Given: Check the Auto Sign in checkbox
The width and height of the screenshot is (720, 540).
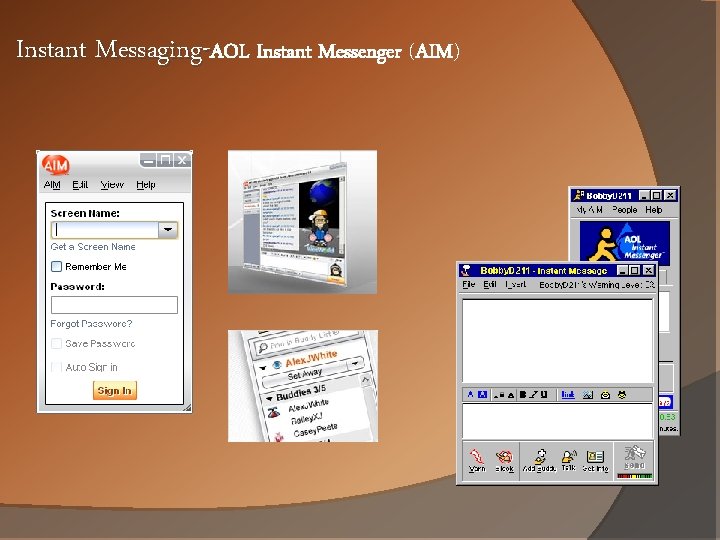Looking at the screenshot, I should (x=56, y=367).
